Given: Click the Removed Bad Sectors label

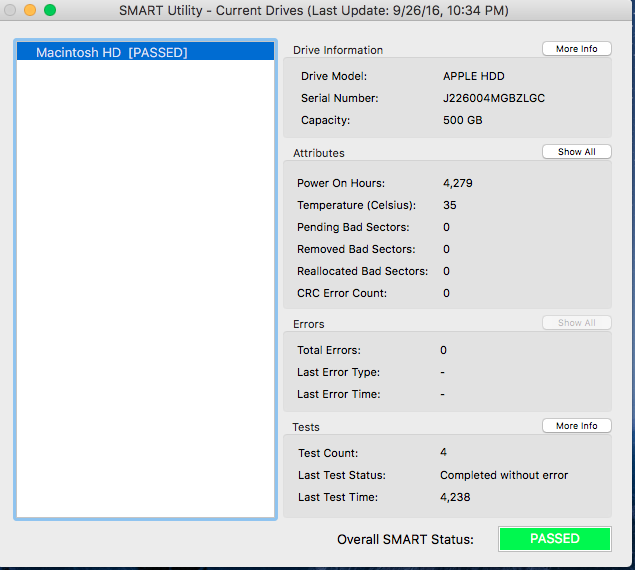Looking at the screenshot, I should 356,249.
